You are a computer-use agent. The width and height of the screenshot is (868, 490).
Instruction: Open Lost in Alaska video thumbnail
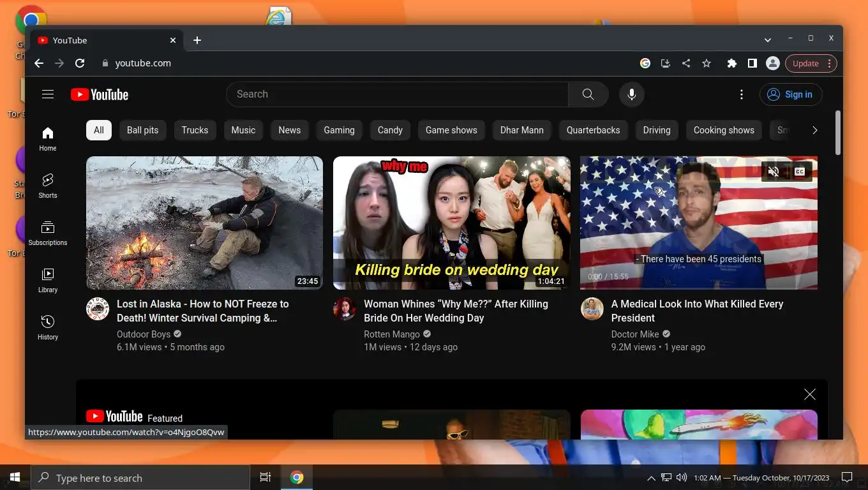(204, 223)
